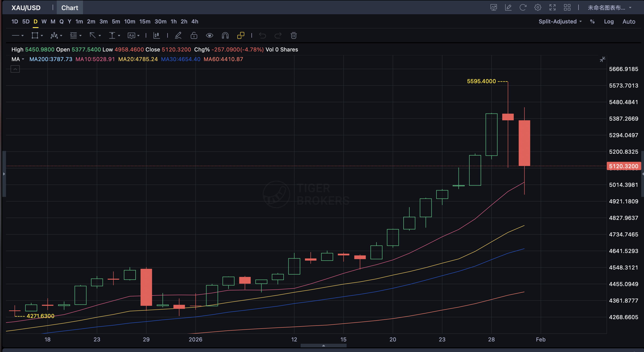This screenshot has width=644, height=352.
Task: Collapse the indicator legend arrow box
Action: click(x=15, y=69)
